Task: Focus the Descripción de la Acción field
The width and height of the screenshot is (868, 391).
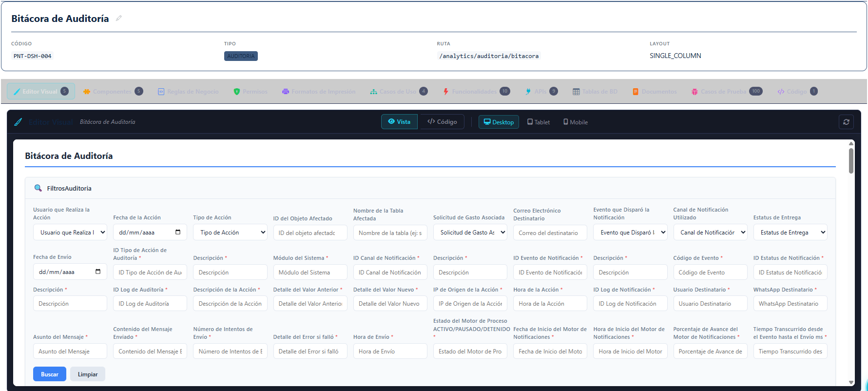Action: point(230,303)
